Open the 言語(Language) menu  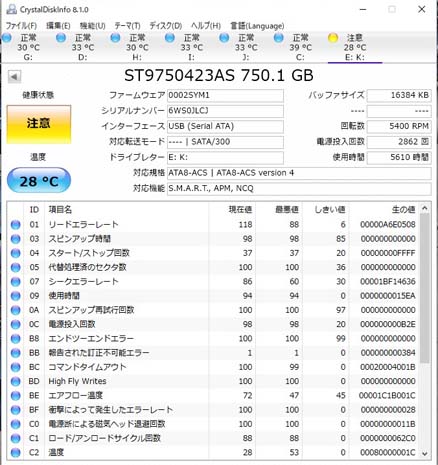257,26
